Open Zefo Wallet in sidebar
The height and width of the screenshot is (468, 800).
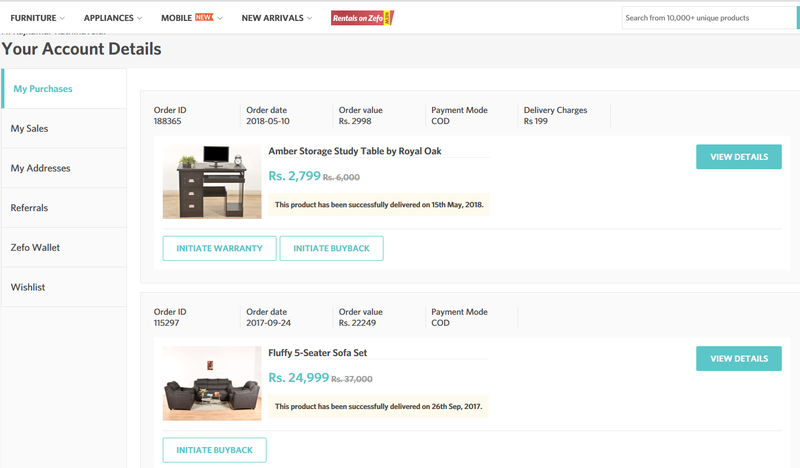tap(64, 248)
